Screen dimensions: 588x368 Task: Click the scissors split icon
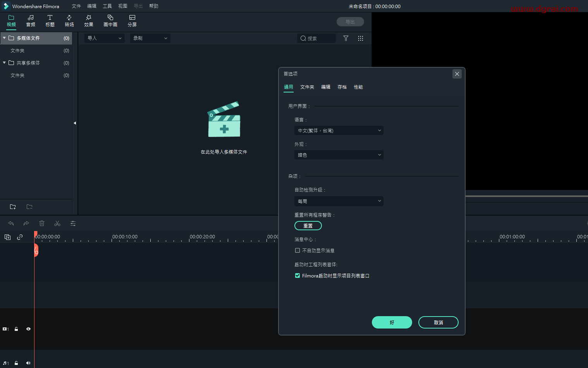pos(57,223)
